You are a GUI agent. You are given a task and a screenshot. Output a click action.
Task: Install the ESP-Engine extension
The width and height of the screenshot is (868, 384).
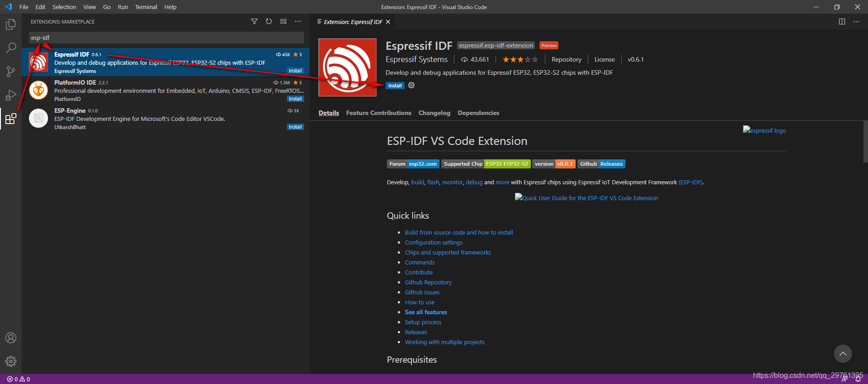click(x=296, y=127)
